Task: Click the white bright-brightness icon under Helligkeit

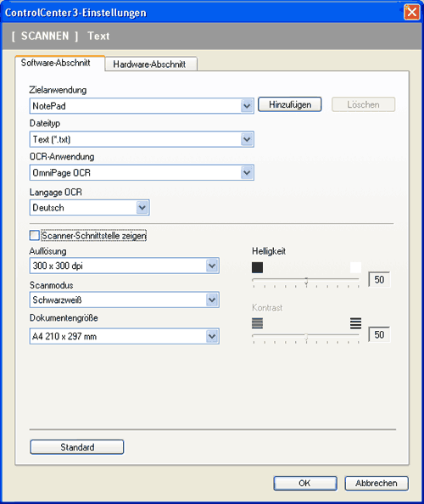Action: coord(355,267)
